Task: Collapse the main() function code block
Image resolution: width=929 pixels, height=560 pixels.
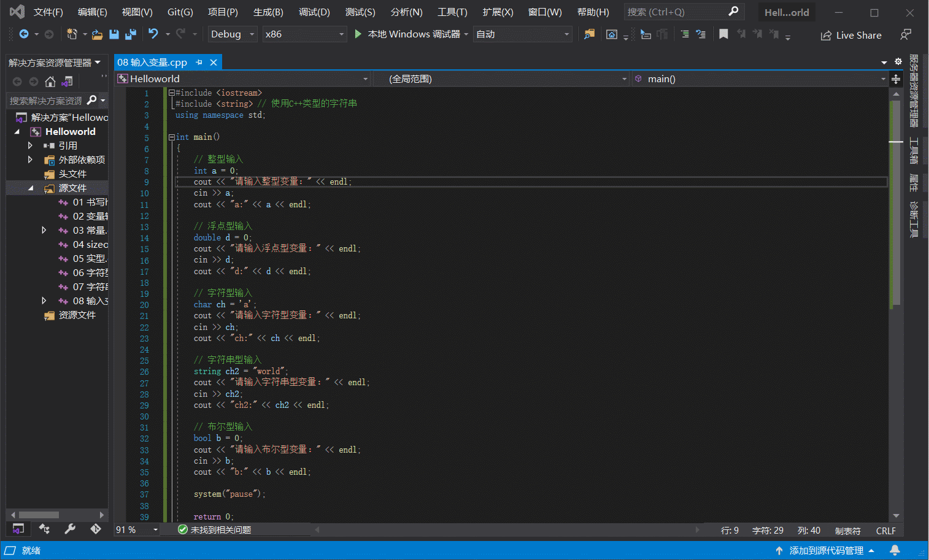Action: pos(172,137)
